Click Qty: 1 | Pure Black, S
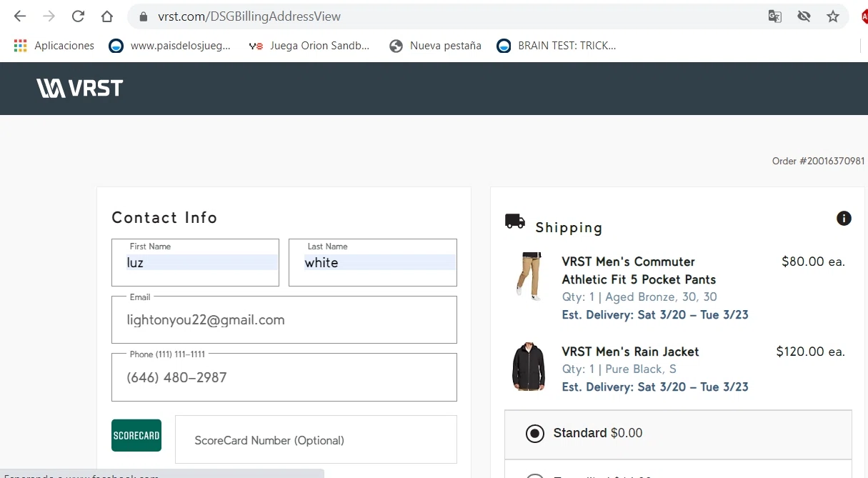This screenshot has height=478, width=868. pyautogui.click(x=619, y=369)
